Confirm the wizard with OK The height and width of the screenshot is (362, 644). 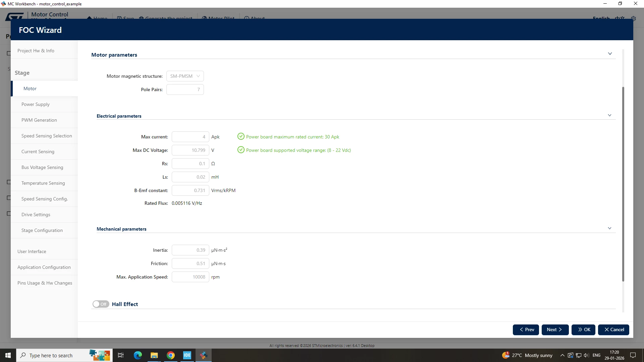[x=583, y=330]
